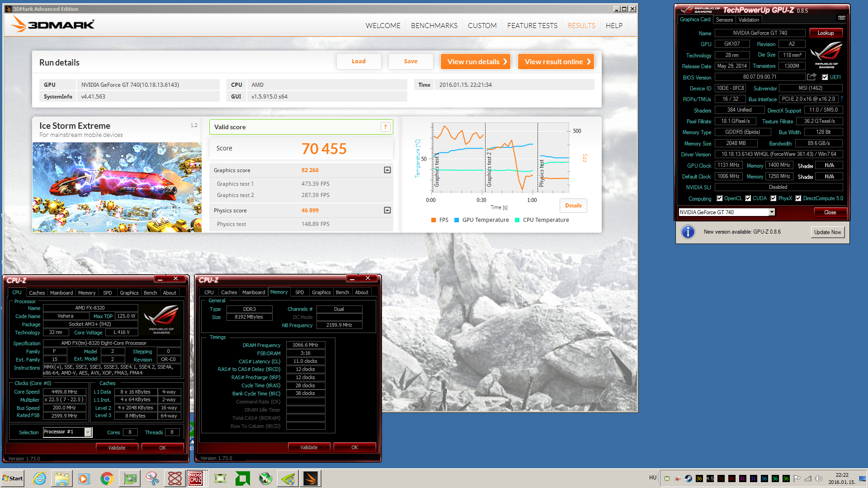Open the Snipping Tool scissors icon
The image size is (868, 488).
pos(152,479)
